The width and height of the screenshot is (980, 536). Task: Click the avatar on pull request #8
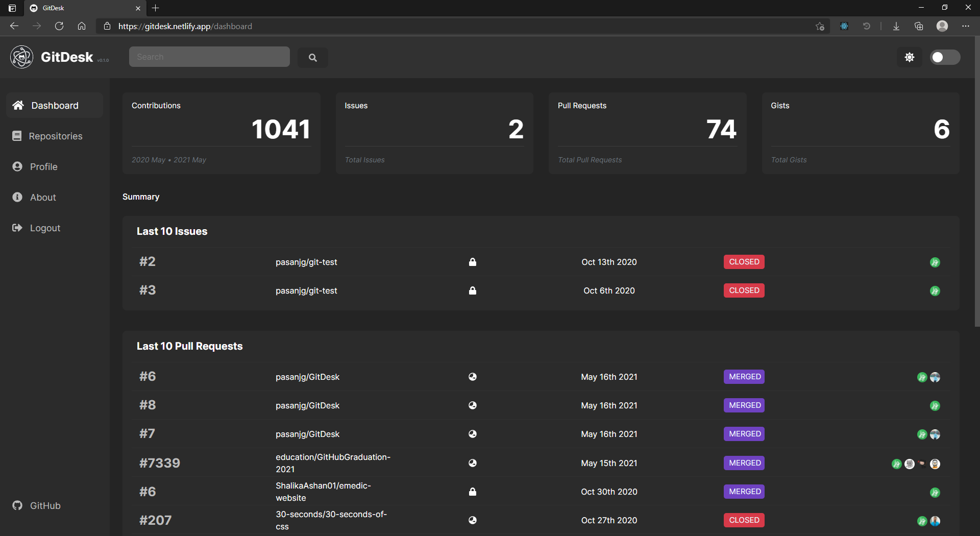pos(935,406)
